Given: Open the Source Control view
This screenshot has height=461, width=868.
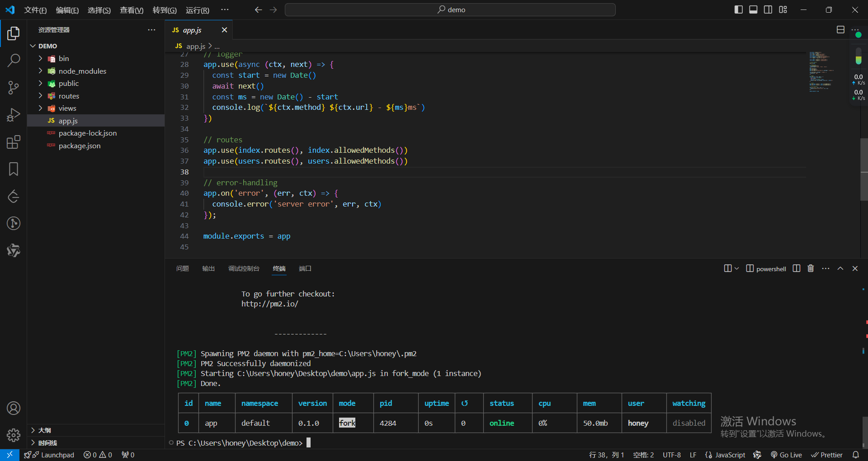Looking at the screenshot, I should pyautogui.click(x=14, y=88).
